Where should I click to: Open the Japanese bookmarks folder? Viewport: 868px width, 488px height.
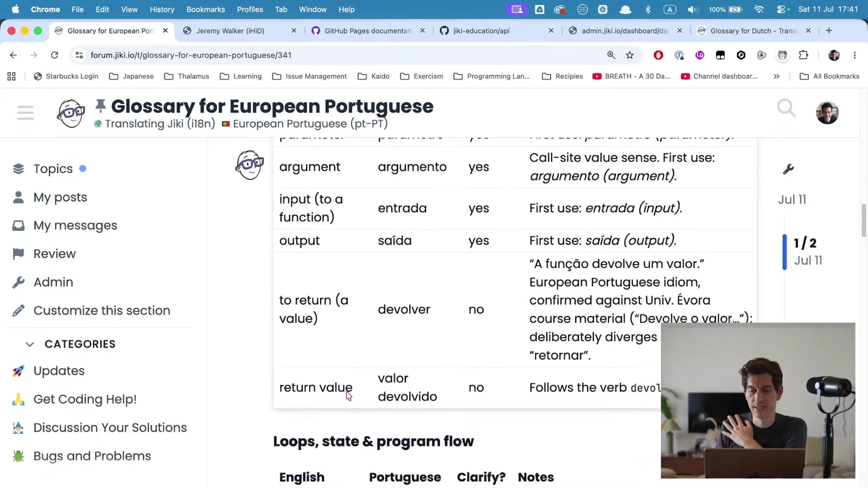click(131, 76)
